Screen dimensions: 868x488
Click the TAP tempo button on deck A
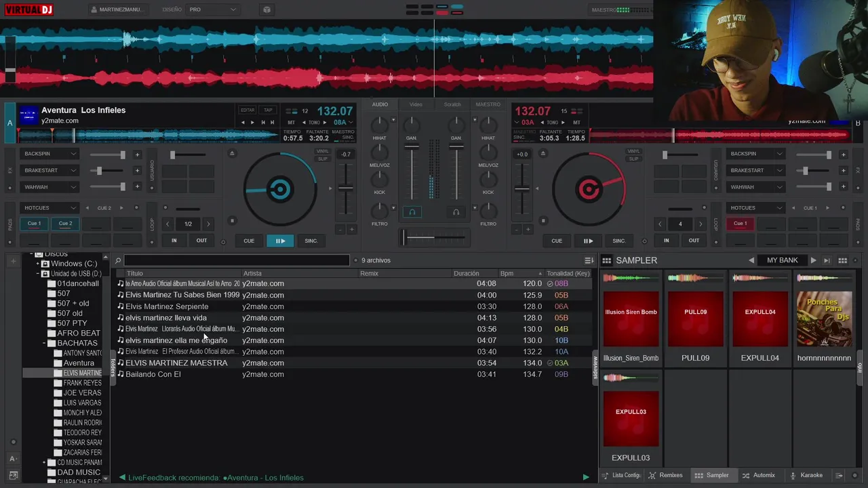tap(268, 110)
